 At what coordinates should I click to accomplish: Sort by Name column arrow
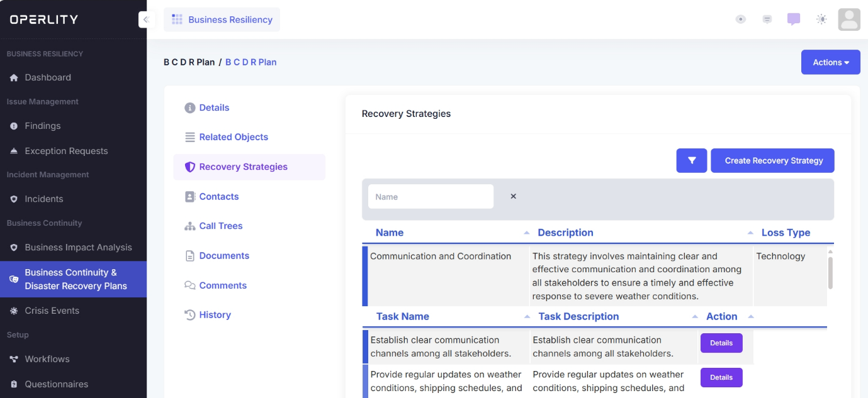point(526,233)
